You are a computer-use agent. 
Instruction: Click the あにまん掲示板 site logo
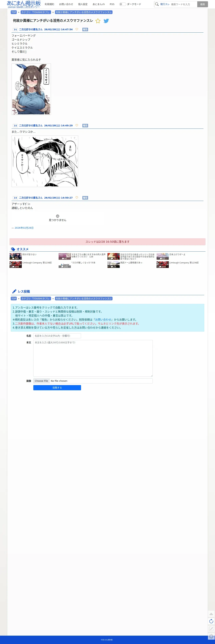click(24, 4)
